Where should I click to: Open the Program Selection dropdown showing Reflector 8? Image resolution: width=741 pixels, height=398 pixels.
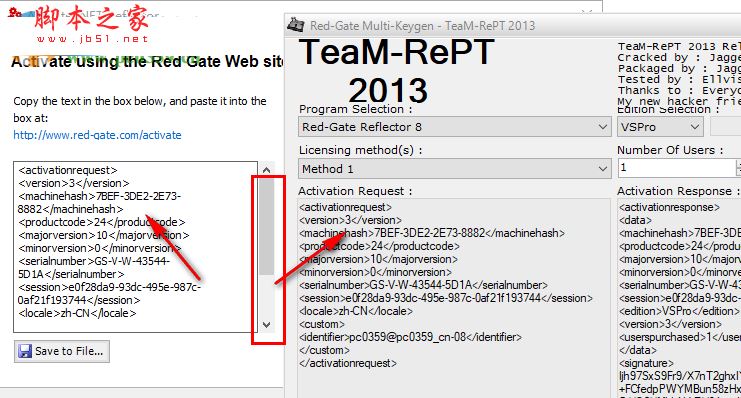click(x=455, y=127)
